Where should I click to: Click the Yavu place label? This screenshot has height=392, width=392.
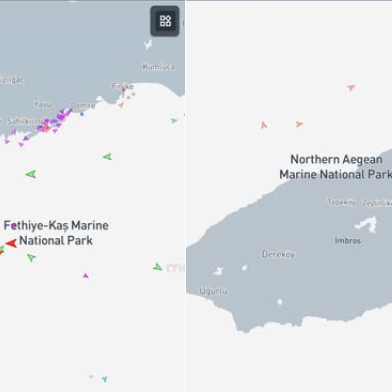(x=42, y=105)
